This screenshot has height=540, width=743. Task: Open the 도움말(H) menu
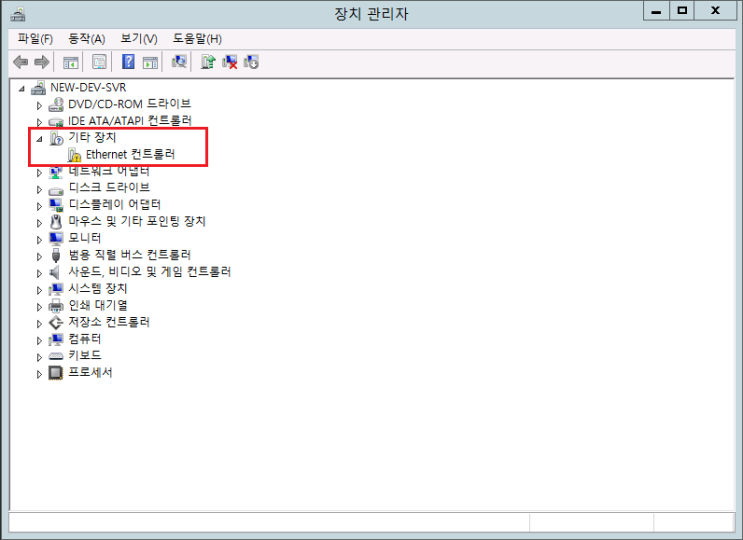point(197,39)
